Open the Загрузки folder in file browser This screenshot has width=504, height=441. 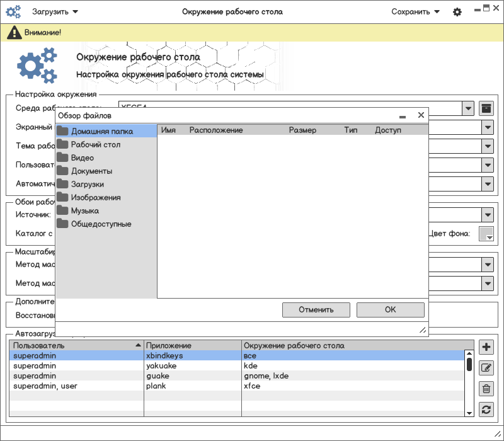(x=87, y=185)
